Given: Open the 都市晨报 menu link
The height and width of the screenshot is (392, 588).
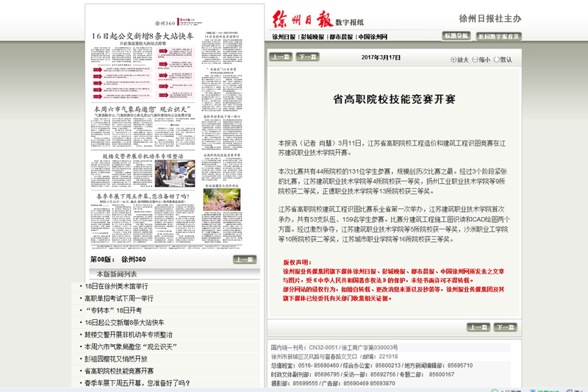Looking at the screenshot, I should (342, 36).
